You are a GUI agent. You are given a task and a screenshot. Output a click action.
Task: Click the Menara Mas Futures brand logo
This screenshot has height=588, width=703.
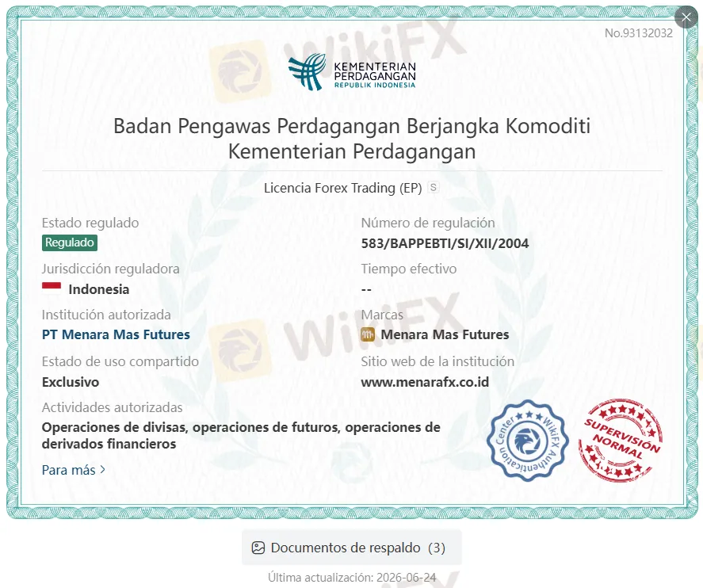click(x=368, y=334)
